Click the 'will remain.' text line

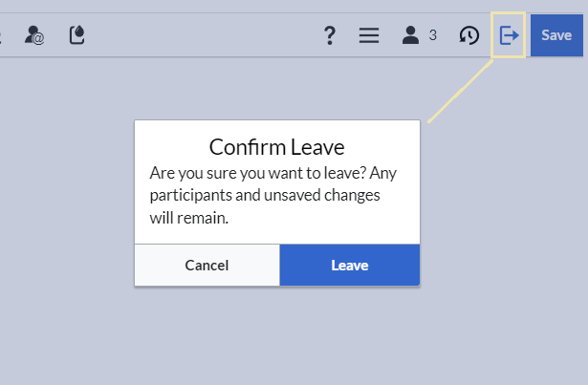[x=190, y=218]
